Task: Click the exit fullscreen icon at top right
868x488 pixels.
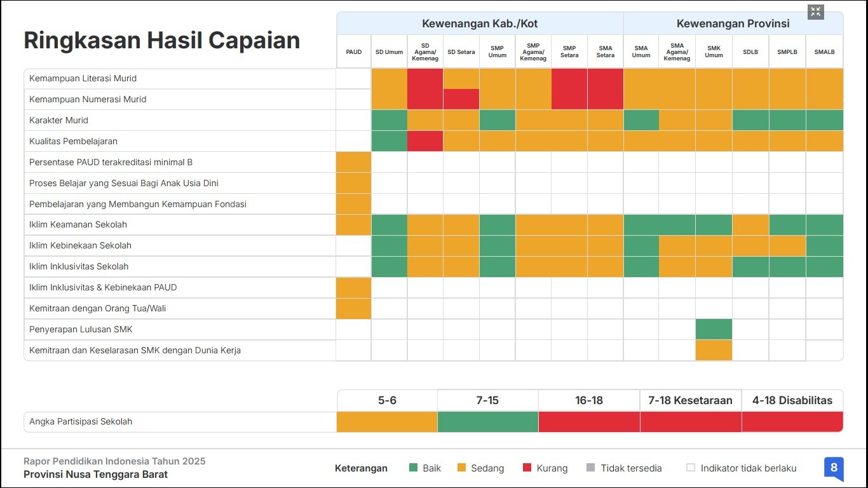Action: (x=816, y=11)
